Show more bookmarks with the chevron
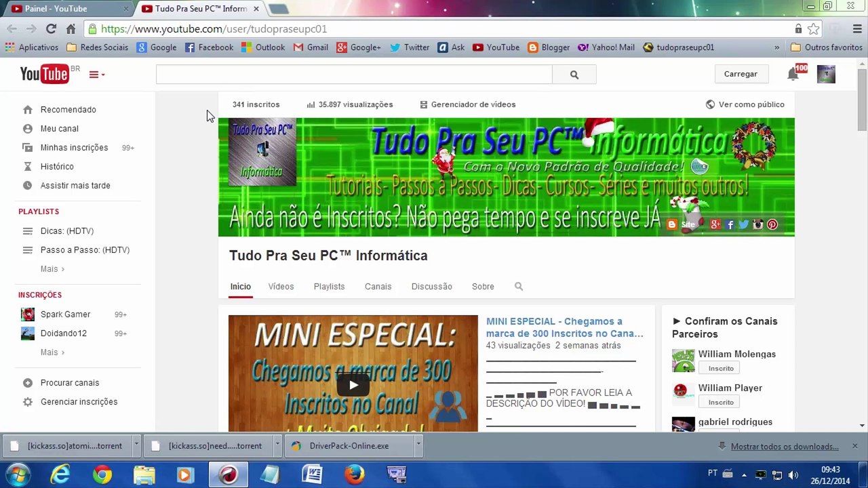868x488 pixels. coord(776,47)
